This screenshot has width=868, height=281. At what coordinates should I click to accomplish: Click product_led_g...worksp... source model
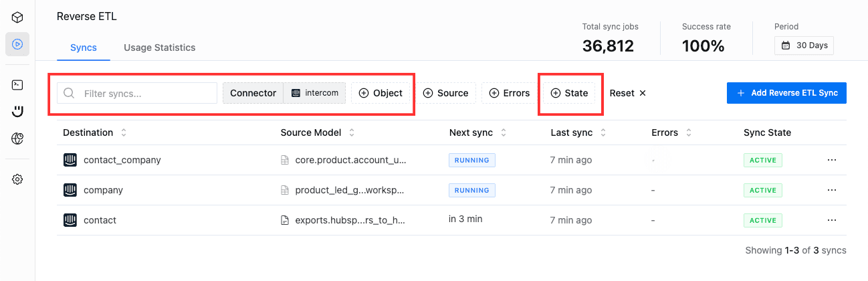pyautogui.click(x=350, y=191)
